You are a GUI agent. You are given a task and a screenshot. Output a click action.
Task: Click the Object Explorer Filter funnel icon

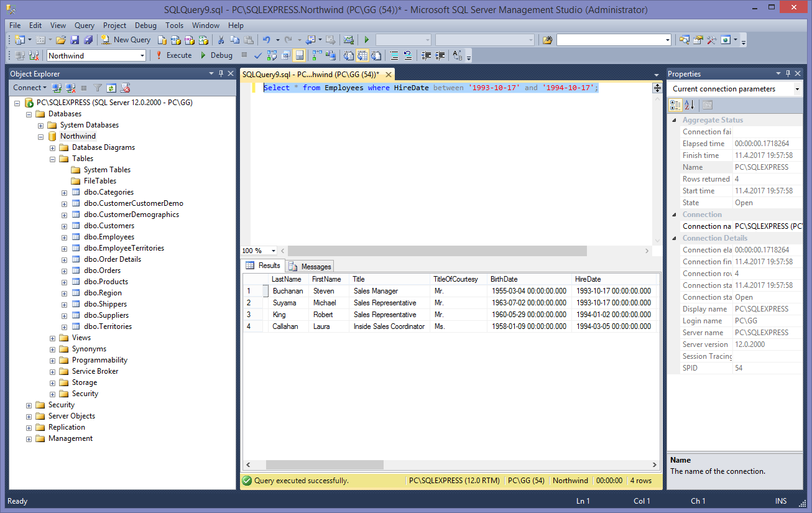pyautogui.click(x=98, y=88)
